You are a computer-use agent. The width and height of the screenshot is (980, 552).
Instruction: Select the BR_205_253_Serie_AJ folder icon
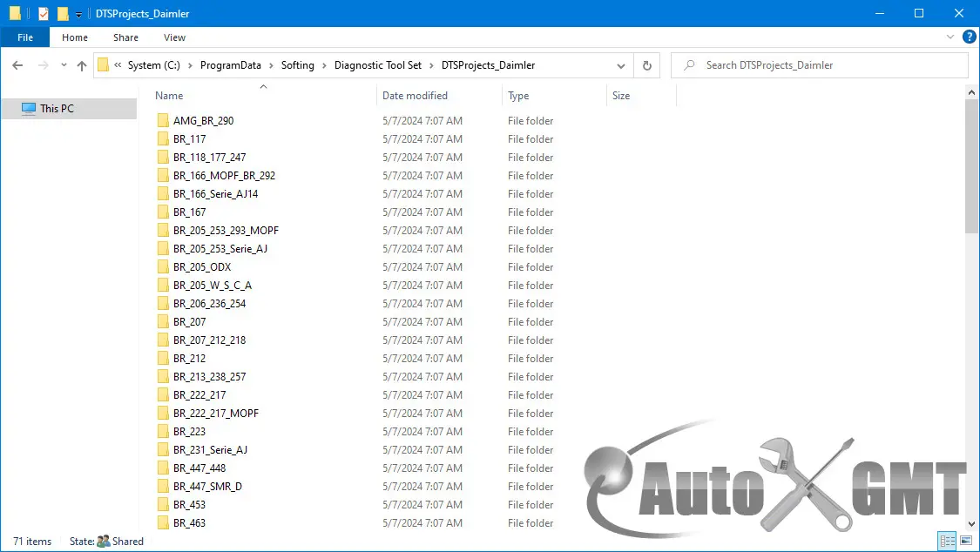pyautogui.click(x=163, y=248)
